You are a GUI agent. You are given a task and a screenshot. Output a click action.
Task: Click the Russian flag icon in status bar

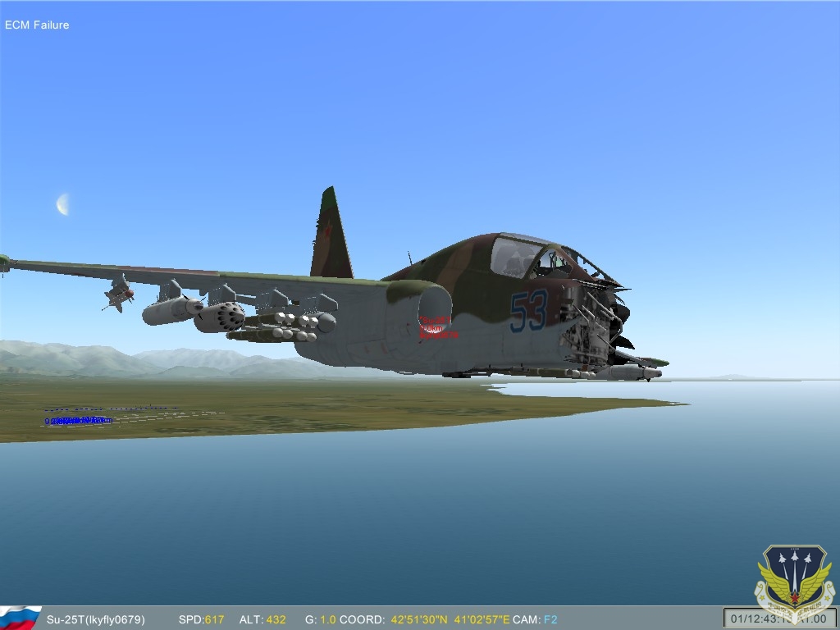pyautogui.click(x=20, y=618)
